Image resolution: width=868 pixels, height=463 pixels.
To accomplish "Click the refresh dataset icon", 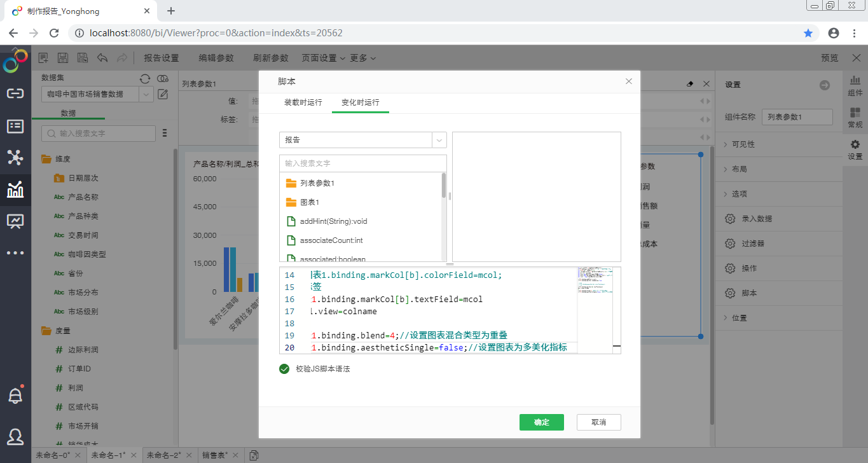I will (x=145, y=78).
